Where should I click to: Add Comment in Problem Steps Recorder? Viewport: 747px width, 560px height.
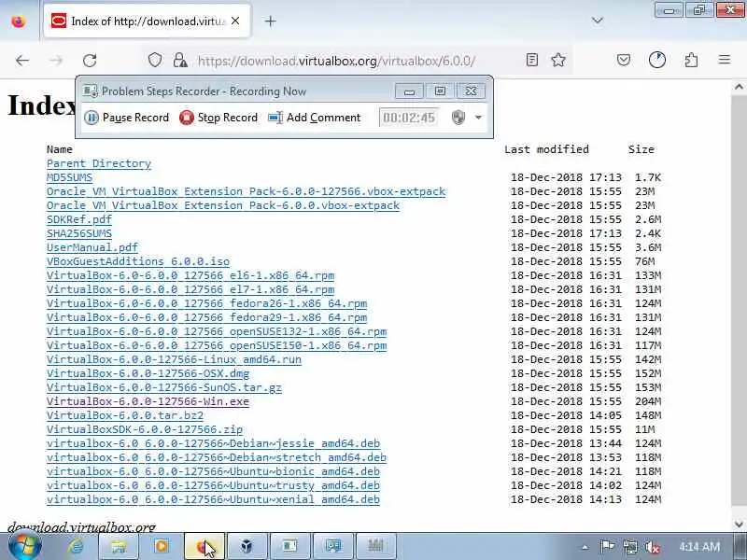(315, 118)
